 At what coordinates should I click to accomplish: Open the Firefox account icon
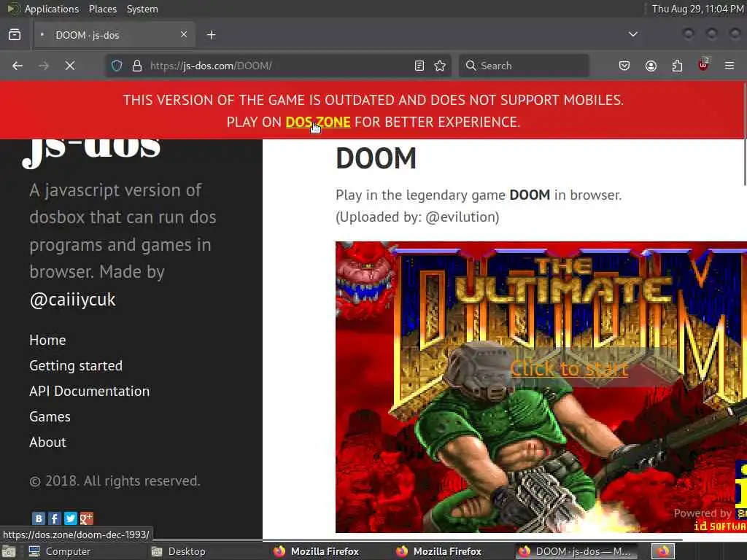pos(651,66)
